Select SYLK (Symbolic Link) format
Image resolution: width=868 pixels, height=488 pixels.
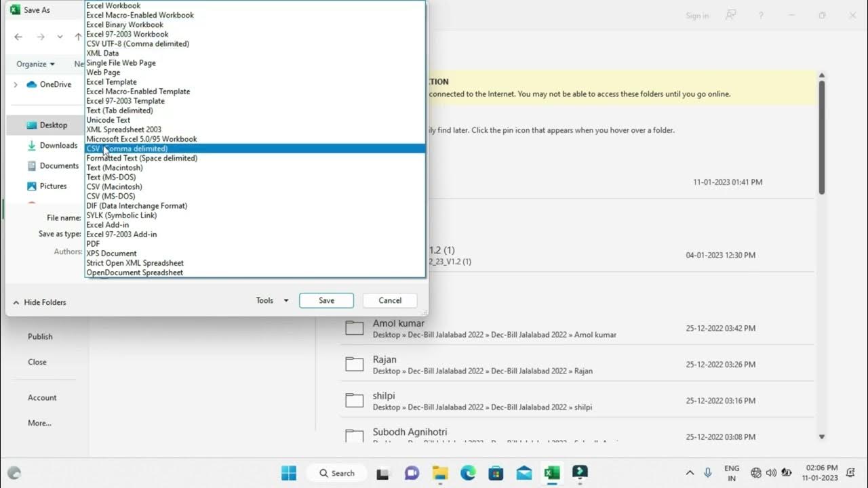click(x=255, y=215)
